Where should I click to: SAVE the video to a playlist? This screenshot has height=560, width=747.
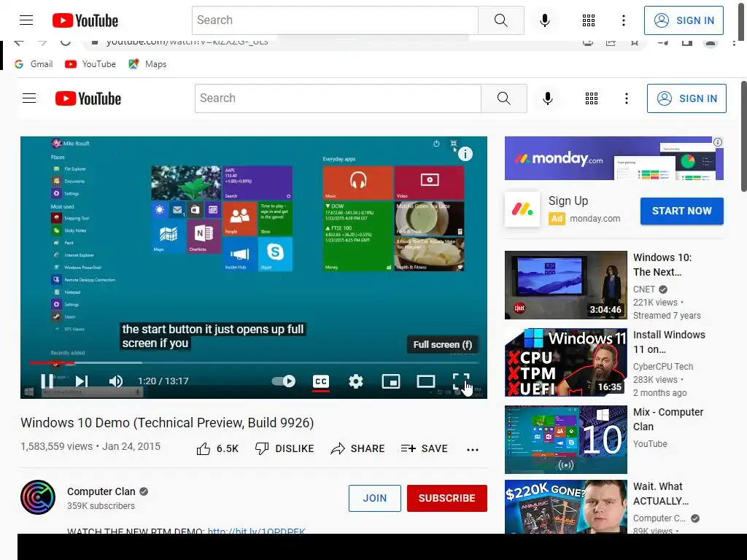click(424, 448)
